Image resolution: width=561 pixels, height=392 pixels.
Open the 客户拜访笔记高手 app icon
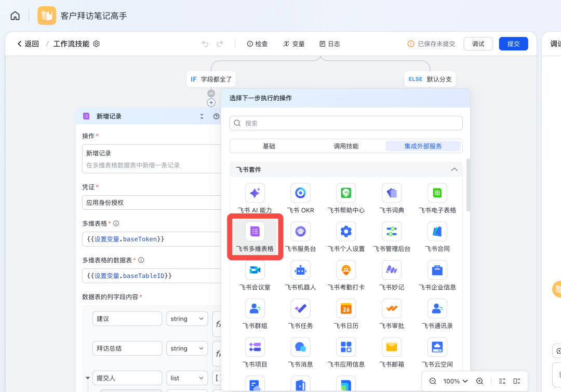tap(47, 16)
